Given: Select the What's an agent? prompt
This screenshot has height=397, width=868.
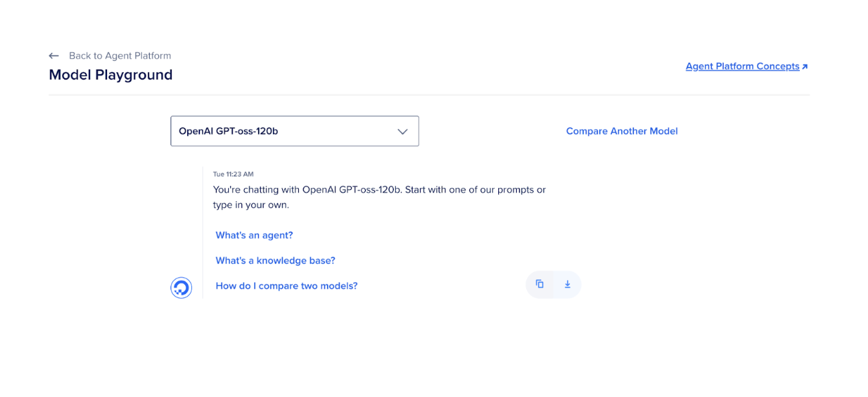Looking at the screenshot, I should point(254,235).
